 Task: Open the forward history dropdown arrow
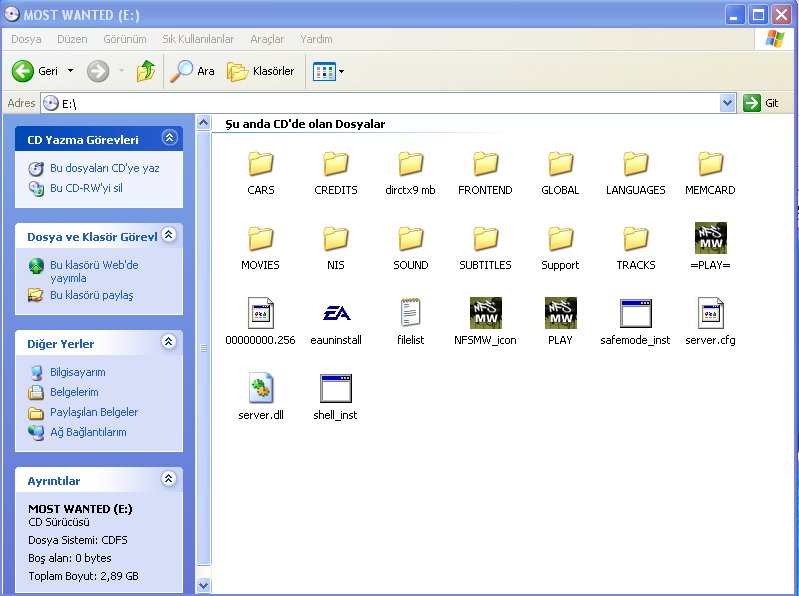coord(121,71)
